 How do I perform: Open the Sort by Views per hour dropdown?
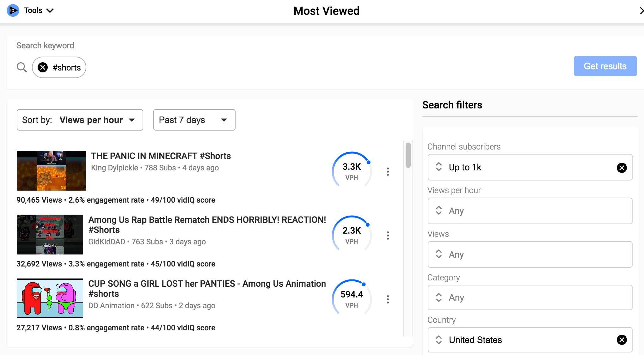80,120
